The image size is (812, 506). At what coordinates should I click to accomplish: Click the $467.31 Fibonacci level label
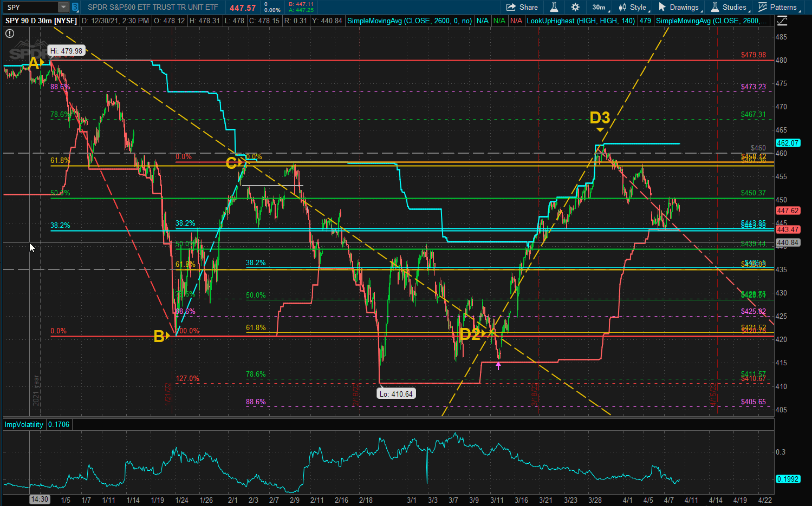pyautogui.click(x=753, y=114)
